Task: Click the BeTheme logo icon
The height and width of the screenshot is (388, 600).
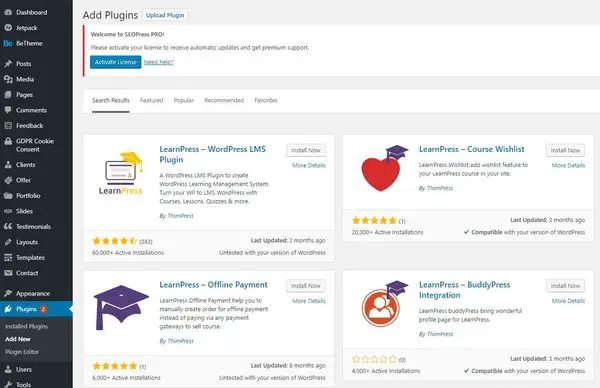Action: (x=8, y=43)
